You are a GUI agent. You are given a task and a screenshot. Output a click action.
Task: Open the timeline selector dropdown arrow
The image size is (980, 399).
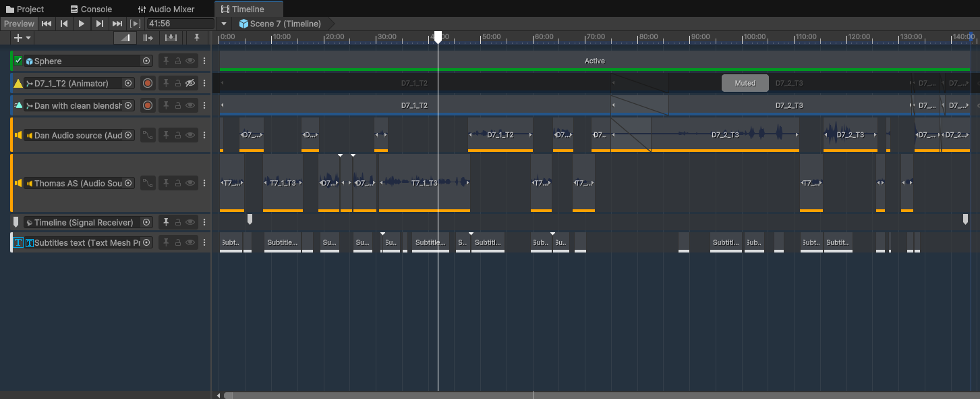225,24
